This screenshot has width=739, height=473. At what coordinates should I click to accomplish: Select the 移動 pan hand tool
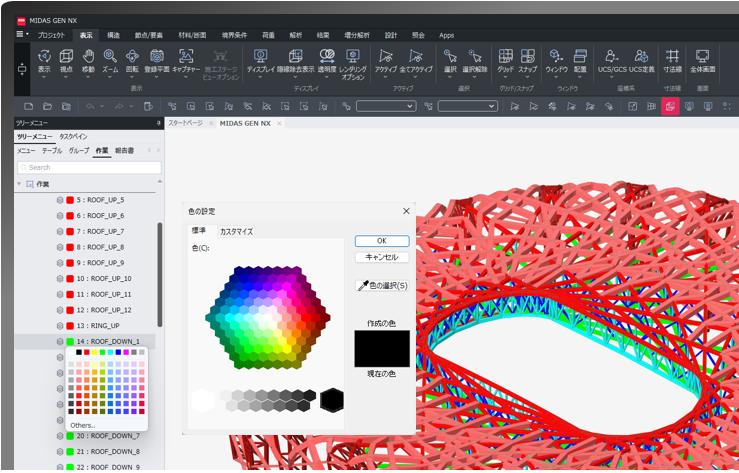pos(88,56)
